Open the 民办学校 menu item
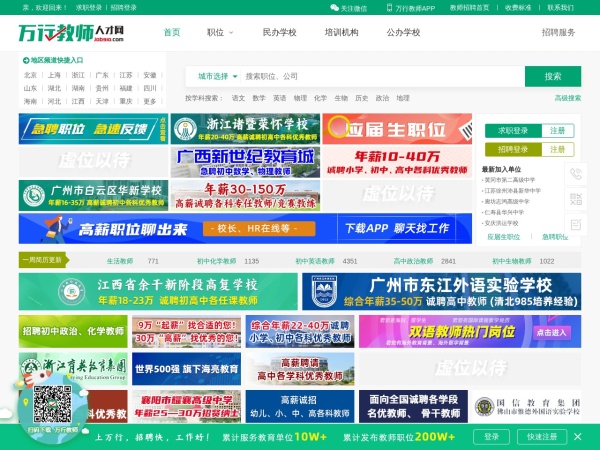The width and height of the screenshot is (600, 450). point(279,33)
